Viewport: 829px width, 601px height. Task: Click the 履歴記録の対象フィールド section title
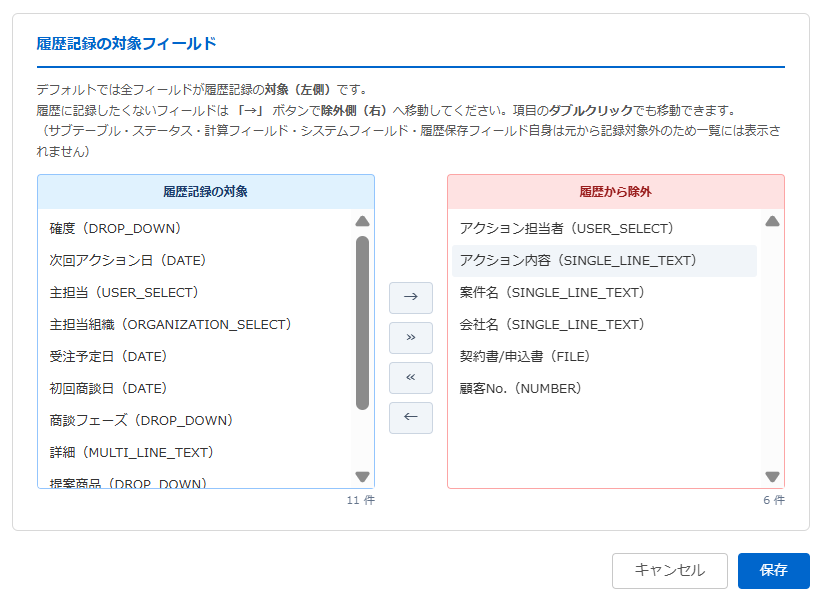(126, 43)
